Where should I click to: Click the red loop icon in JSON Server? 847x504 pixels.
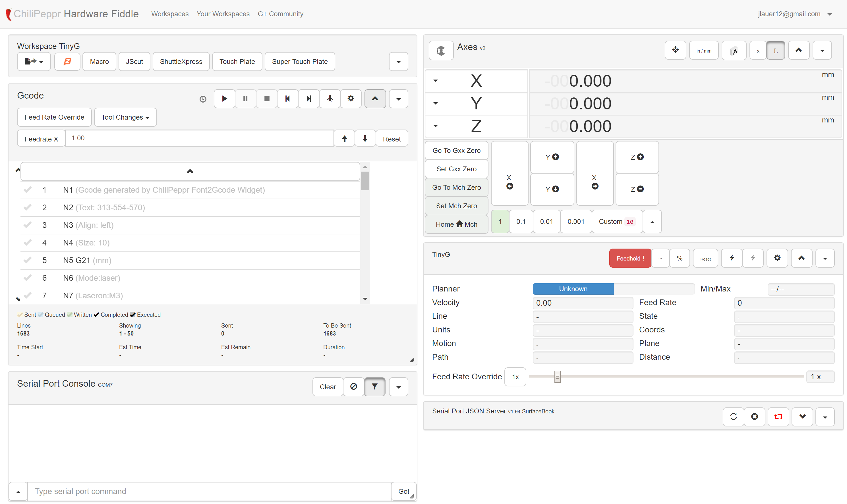(x=778, y=417)
